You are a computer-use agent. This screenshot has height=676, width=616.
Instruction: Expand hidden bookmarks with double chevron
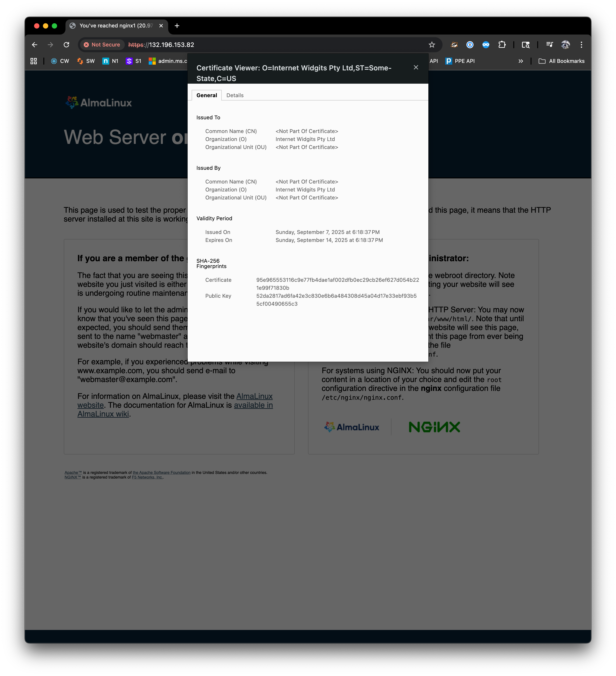520,61
